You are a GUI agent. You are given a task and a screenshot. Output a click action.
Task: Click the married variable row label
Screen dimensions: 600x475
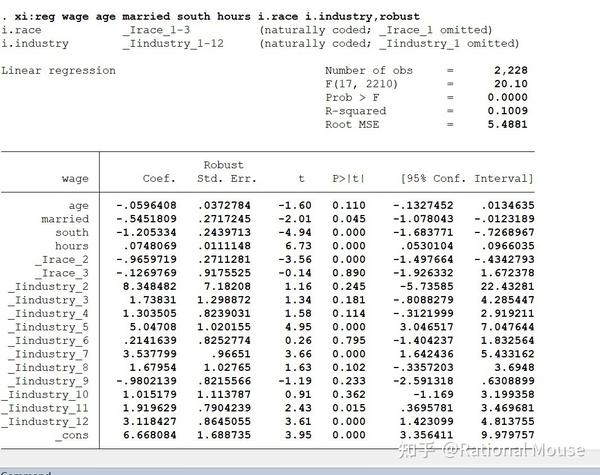coord(65,219)
